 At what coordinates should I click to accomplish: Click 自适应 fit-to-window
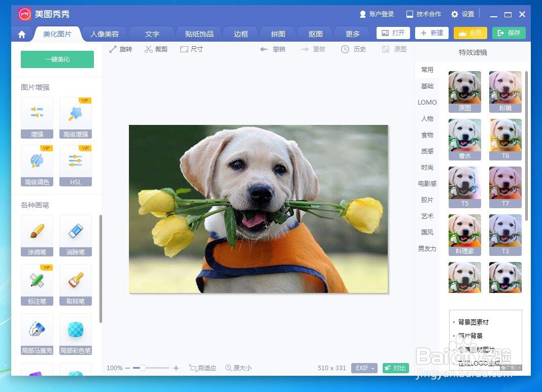pos(202,368)
